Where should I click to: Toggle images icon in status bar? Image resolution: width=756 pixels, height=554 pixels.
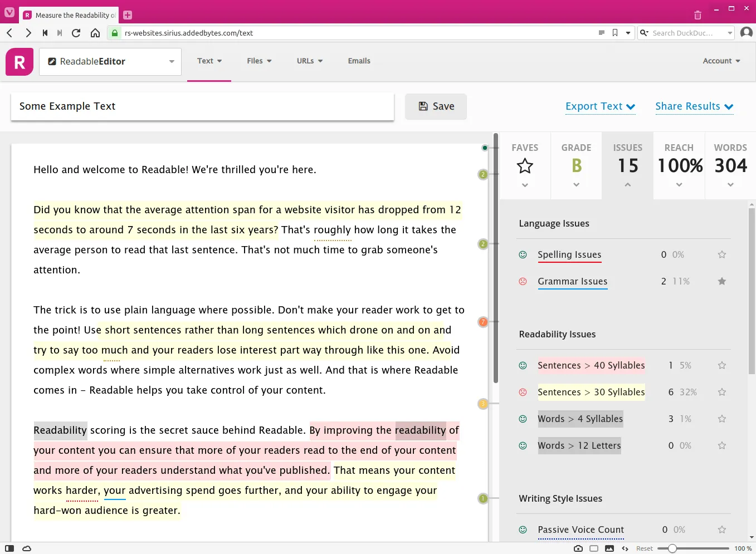click(x=609, y=548)
